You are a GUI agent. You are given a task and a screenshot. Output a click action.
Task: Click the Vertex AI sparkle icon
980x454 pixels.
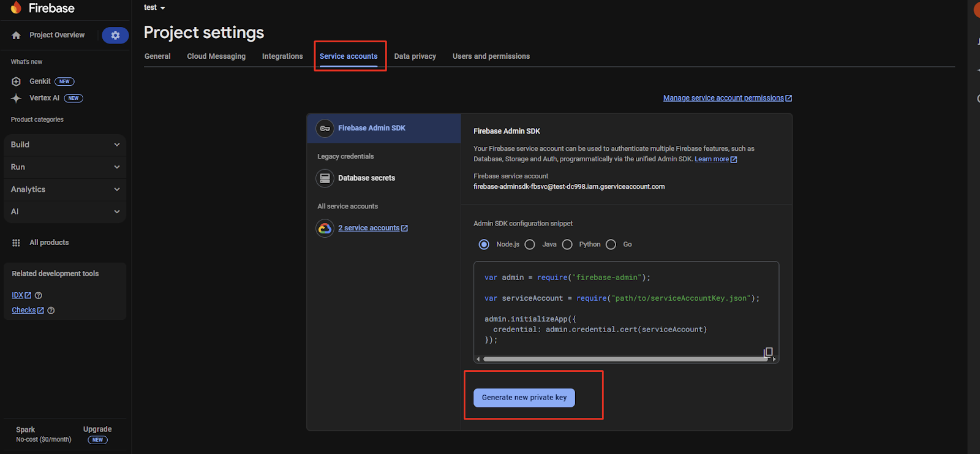point(17,98)
